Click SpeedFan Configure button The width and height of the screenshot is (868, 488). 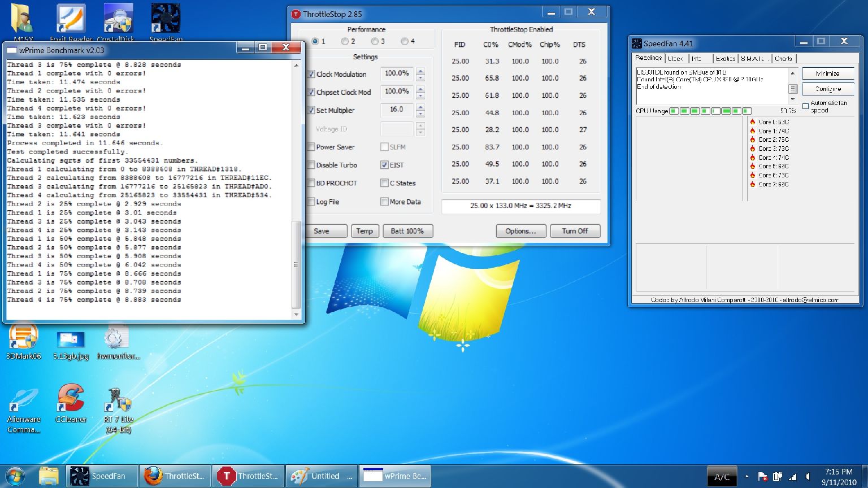point(828,89)
